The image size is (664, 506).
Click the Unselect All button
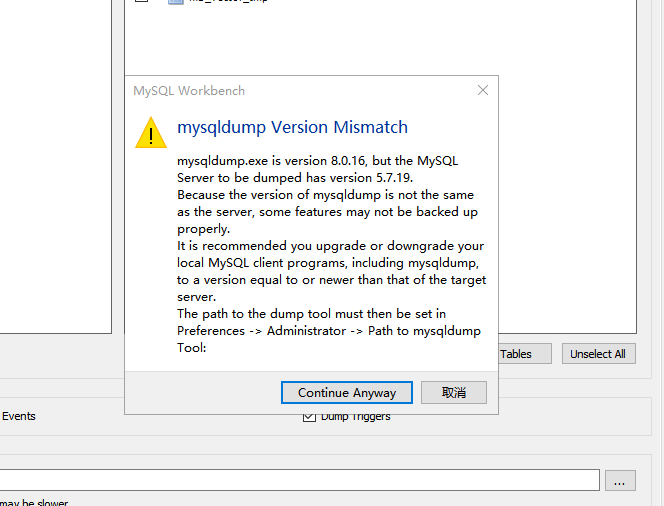598,354
